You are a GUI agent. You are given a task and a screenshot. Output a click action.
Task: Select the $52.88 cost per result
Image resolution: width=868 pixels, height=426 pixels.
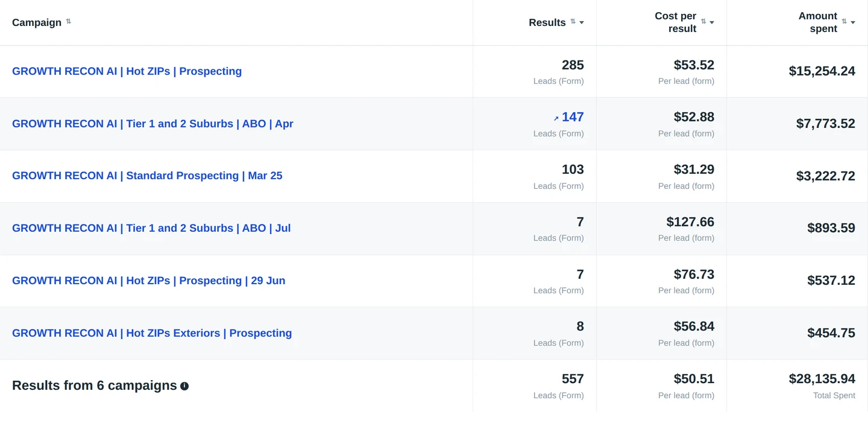click(694, 117)
